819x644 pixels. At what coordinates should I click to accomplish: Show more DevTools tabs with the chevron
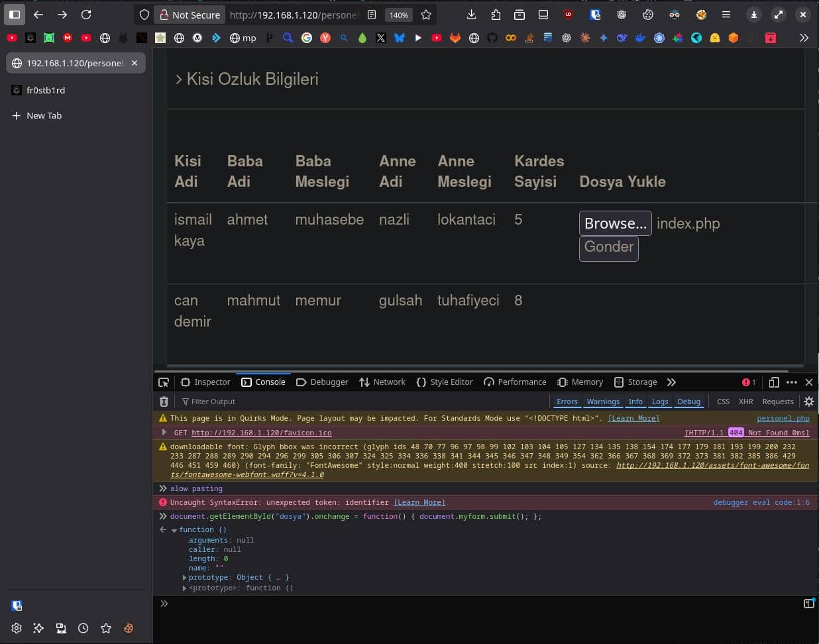pyautogui.click(x=671, y=382)
